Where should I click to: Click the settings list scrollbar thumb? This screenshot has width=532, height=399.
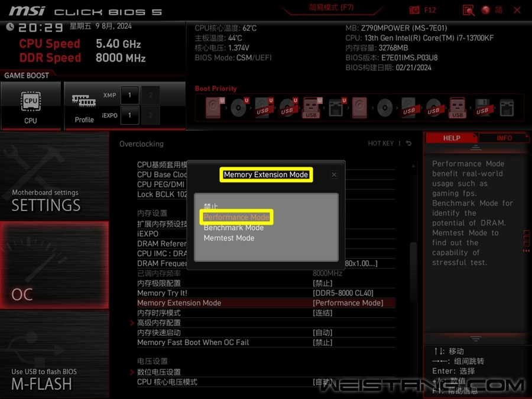pos(413,271)
